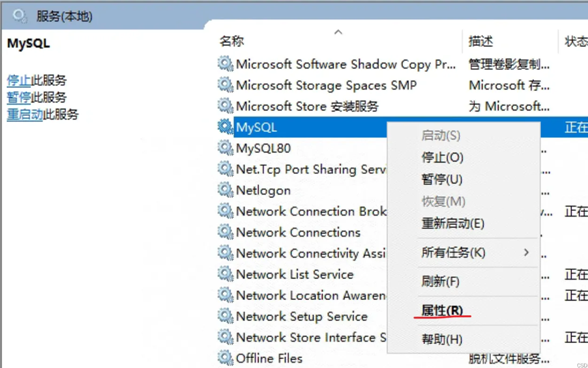Select the Network Store Interface Service row
588x368 pixels.
pos(311,337)
